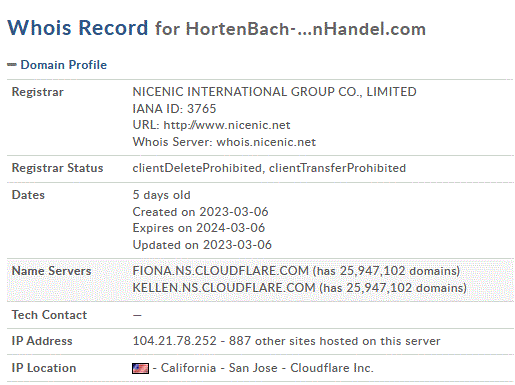
Task: Click the Dates row label
Action: point(28,195)
